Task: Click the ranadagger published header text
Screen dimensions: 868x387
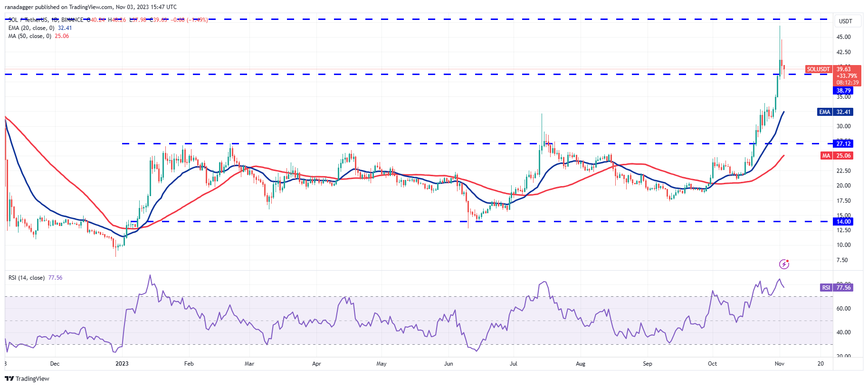Action: [x=90, y=7]
